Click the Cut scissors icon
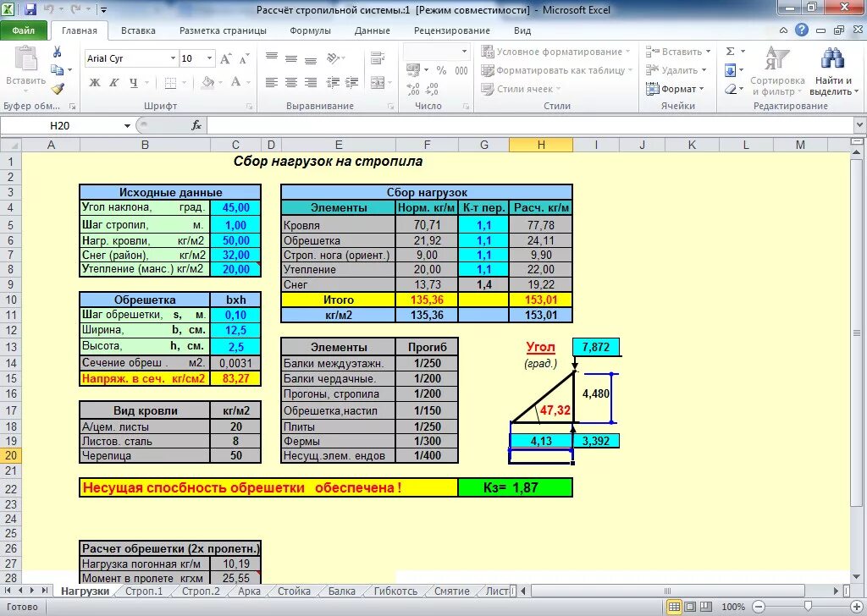The height and width of the screenshot is (616, 867). (x=58, y=52)
